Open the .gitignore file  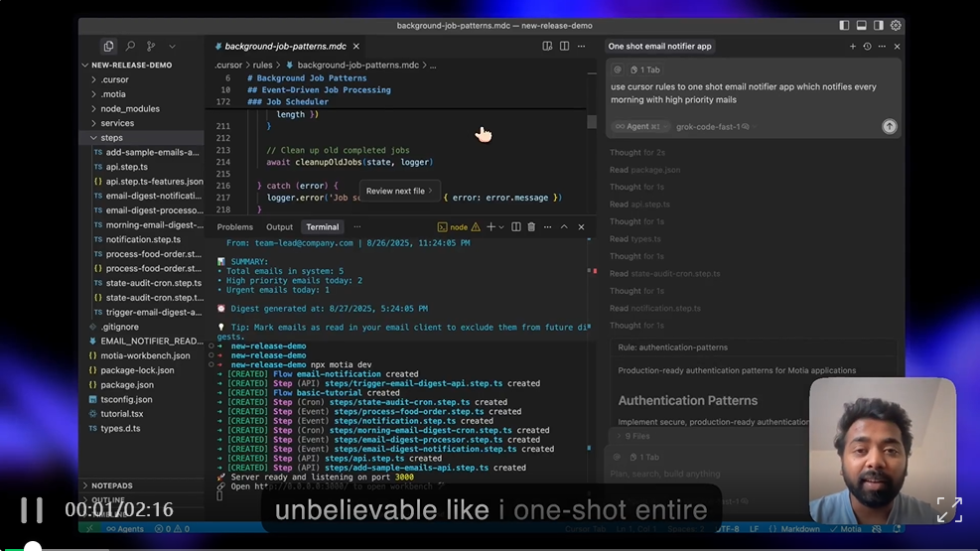pyautogui.click(x=119, y=327)
